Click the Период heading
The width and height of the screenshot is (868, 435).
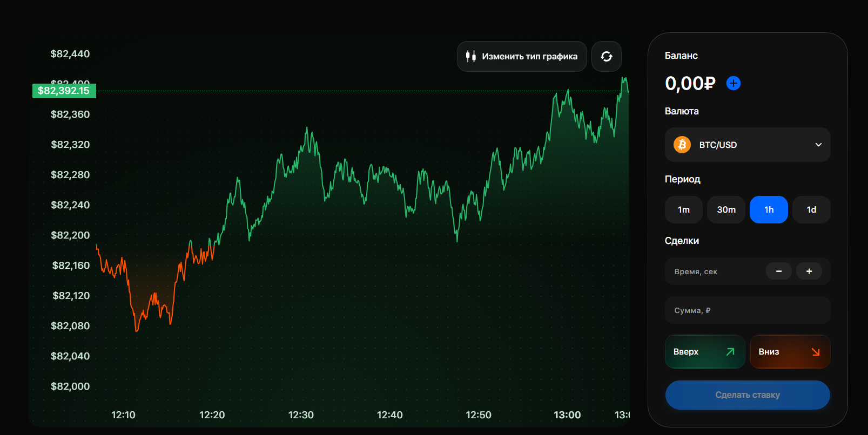[x=683, y=179]
